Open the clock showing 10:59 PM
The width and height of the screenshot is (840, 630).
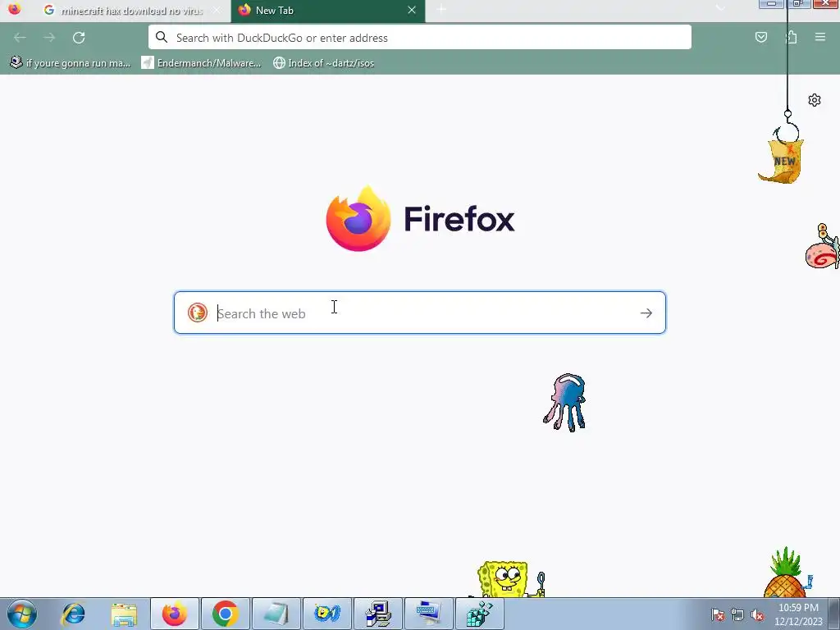pyautogui.click(x=798, y=614)
